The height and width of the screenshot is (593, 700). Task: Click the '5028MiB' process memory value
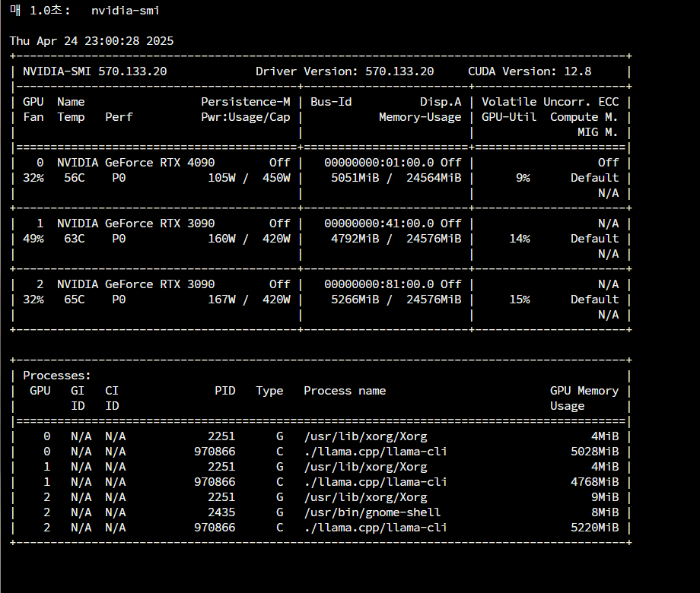coord(595,452)
